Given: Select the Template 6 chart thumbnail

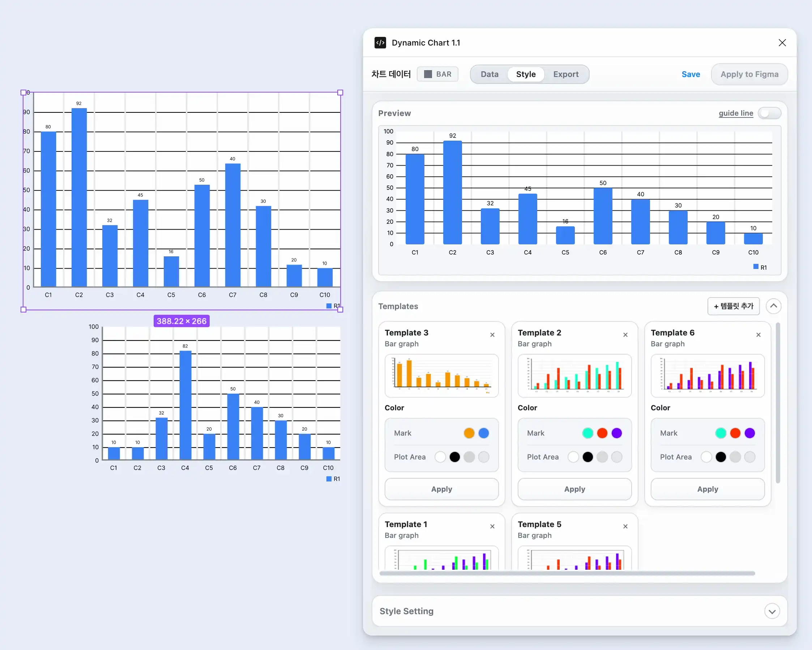Looking at the screenshot, I should click(x=707, y=376).
